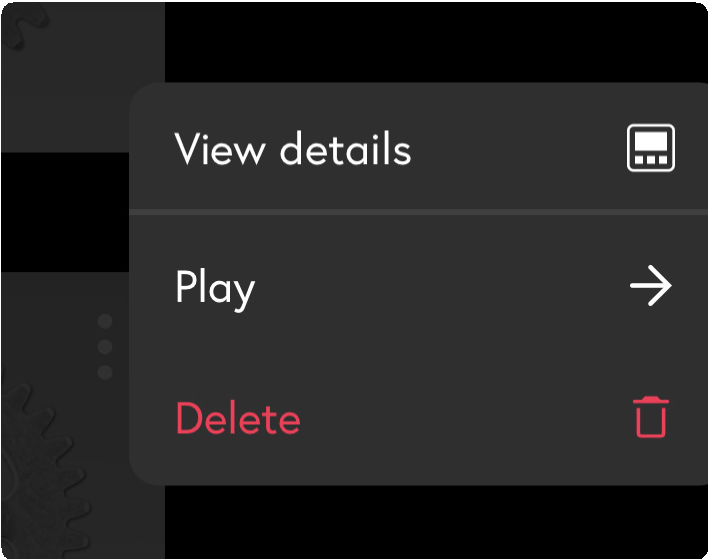The height and width of the screenshot is (559, 708).
Task: Click the red "Delete" text label
Action: [238, 418]
